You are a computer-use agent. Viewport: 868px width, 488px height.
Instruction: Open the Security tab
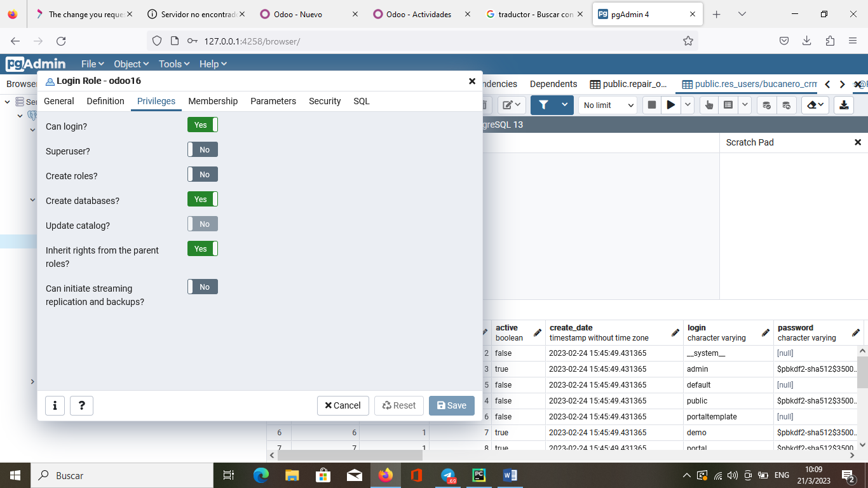[325, 101]
